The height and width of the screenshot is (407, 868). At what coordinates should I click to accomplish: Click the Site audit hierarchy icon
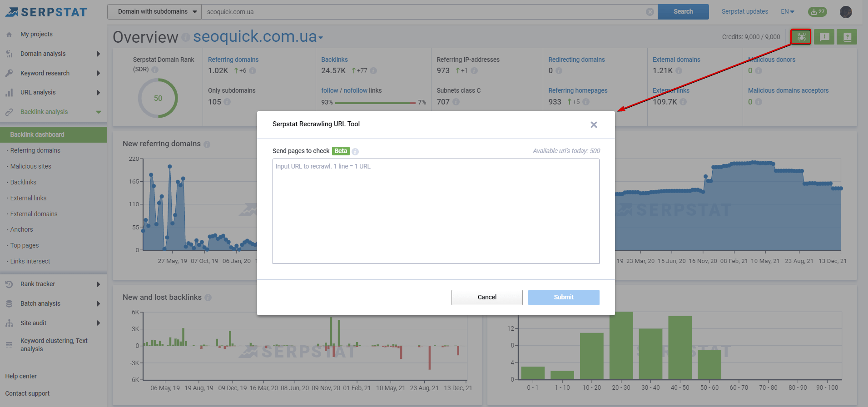(9, 323)
